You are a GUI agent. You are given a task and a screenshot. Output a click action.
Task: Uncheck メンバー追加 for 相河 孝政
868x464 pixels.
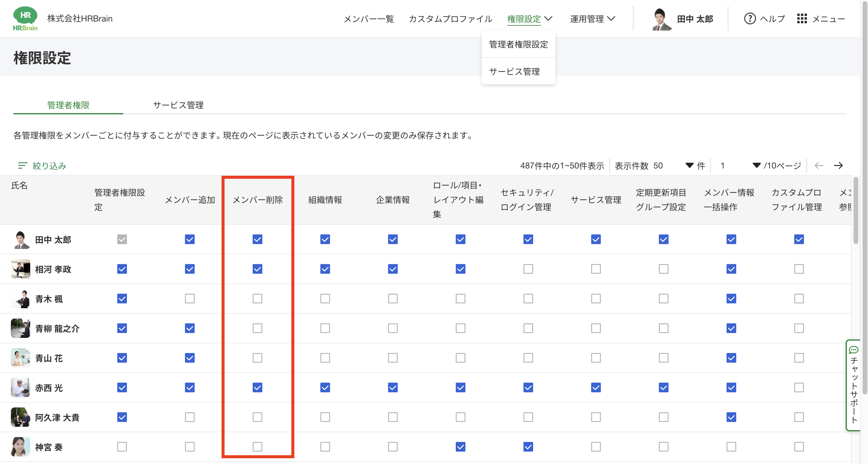point(190,269)
